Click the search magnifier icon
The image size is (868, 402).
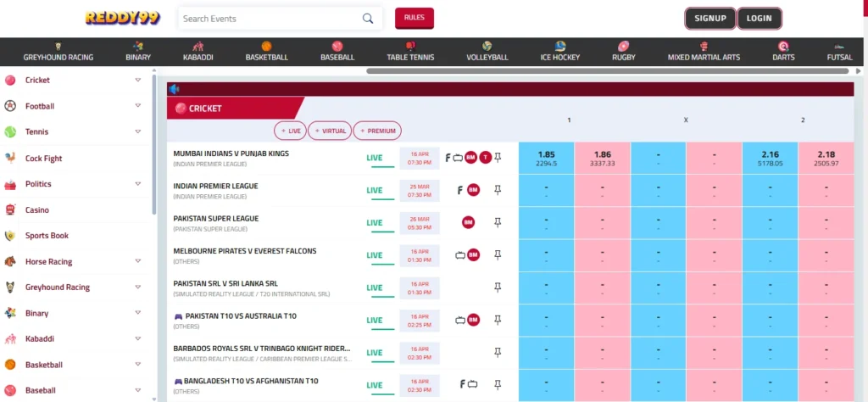tap(368, 19)
